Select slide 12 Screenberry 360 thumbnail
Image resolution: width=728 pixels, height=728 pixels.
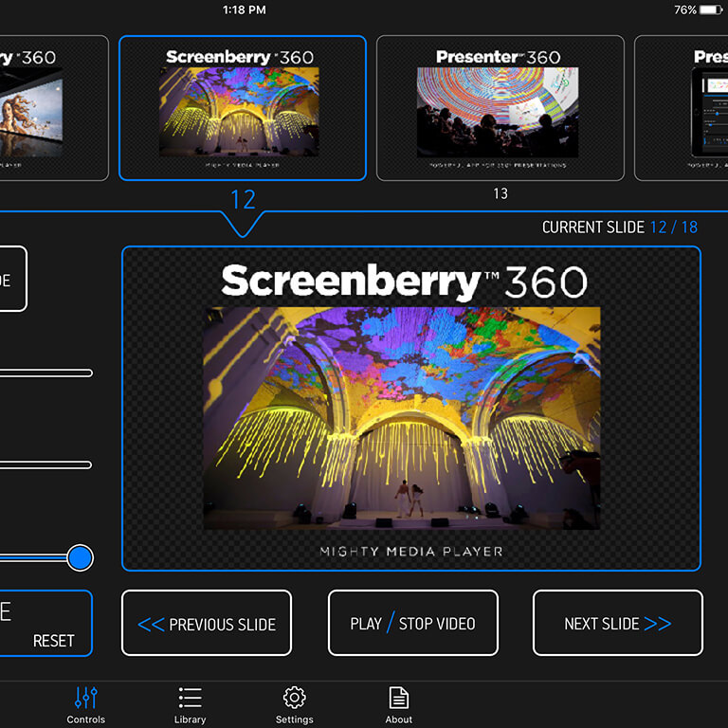243,108
